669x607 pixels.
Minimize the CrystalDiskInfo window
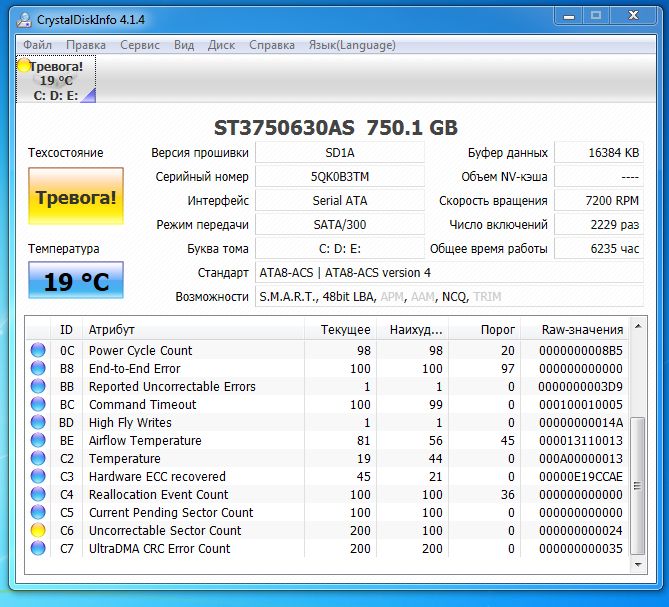[569, 16]
